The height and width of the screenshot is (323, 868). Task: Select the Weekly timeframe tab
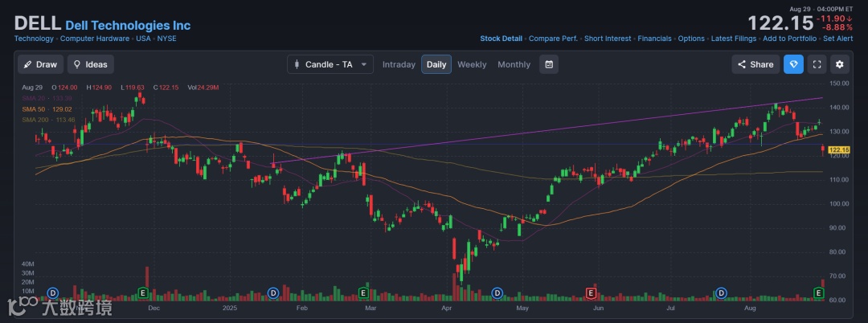(x=472, y=64)
